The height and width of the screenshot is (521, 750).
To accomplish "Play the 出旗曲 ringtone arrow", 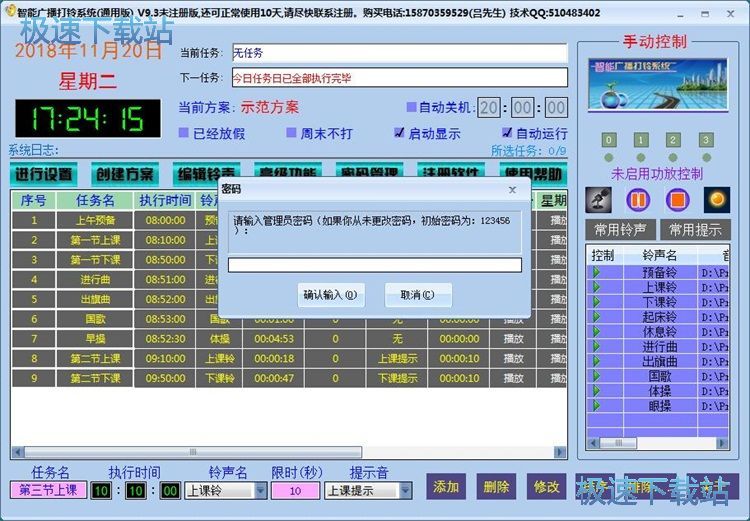I will pos(596,361).
